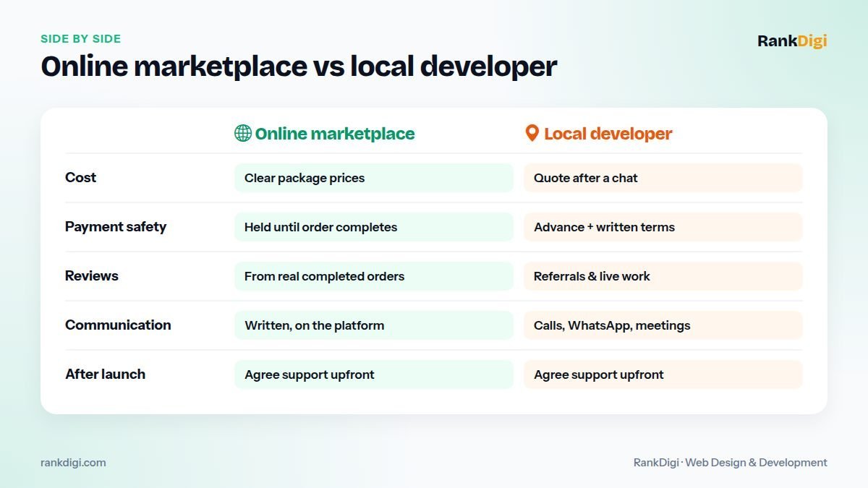The height and width of the screenshot is (488, 868).
Task: Click the 'Local developer' column heading
Action: pyautogui.click(x=608, y=134)
